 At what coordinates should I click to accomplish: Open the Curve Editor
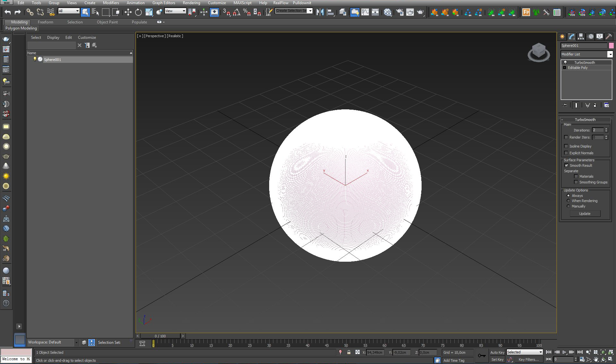tap(365, 12)
